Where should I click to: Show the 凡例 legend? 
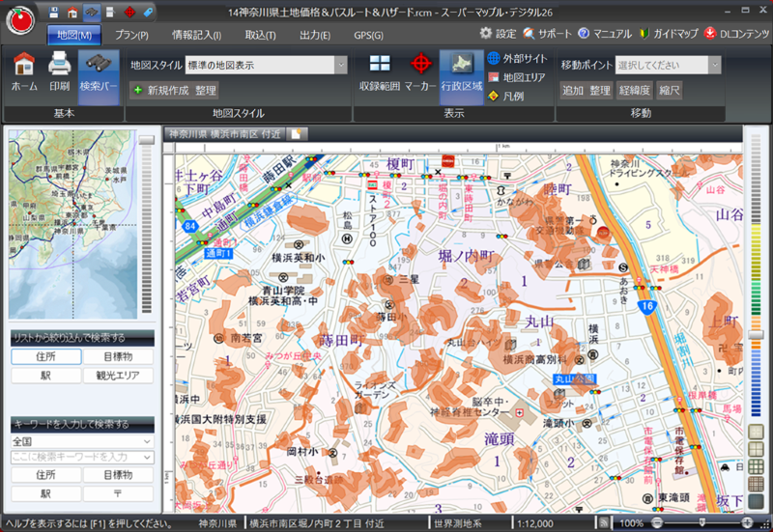click(x=505, y=96)
